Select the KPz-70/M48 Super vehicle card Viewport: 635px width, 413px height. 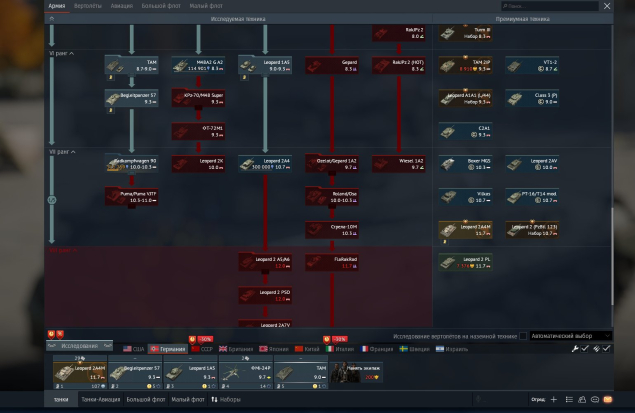click(x=198, y=98)
